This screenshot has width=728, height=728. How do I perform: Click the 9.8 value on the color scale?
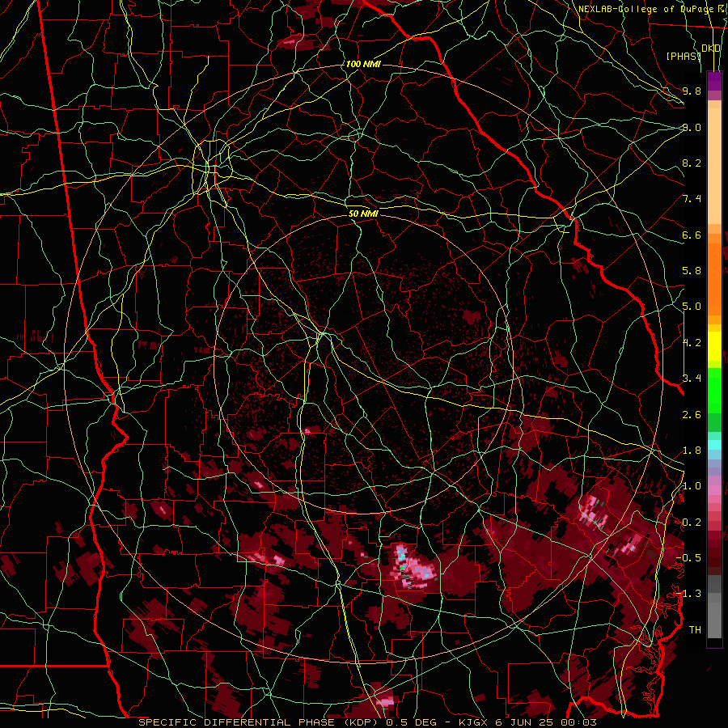(x=692, y=91)
